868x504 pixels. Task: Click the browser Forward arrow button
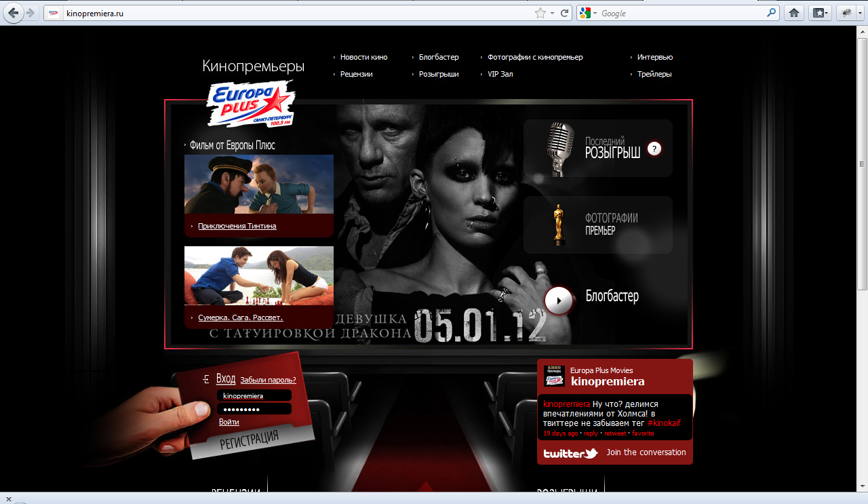[x=30, y=13]
